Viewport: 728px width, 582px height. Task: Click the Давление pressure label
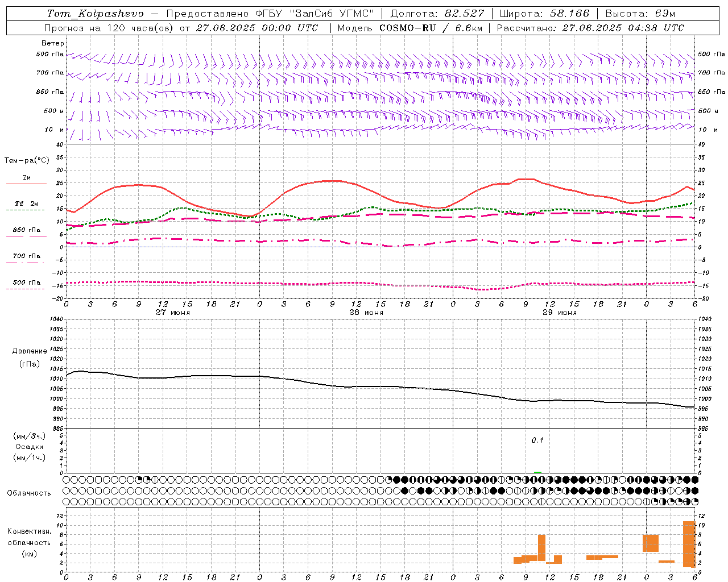tap(30, 351)
